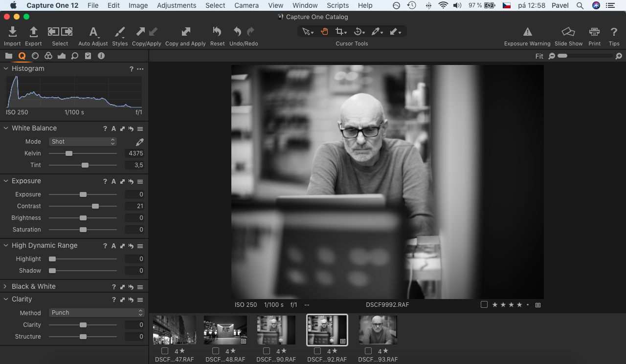Expand the Black & White panel
Viewport: 626px width, 364px height.
(x=5, y=286)
